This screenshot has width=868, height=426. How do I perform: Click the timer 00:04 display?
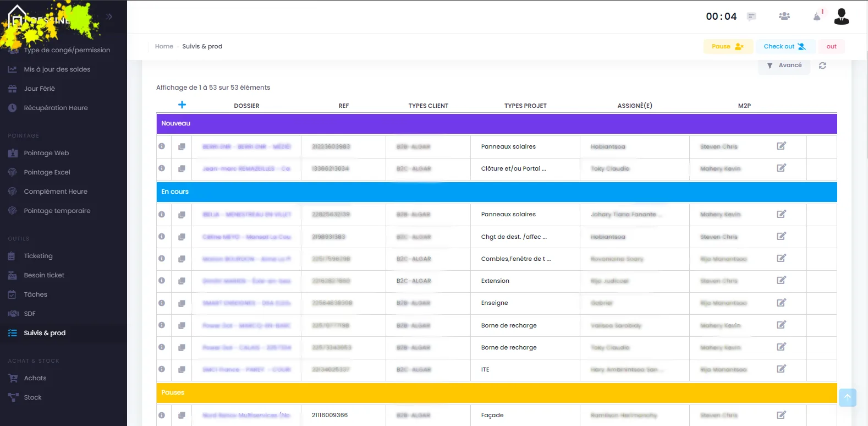721,17
